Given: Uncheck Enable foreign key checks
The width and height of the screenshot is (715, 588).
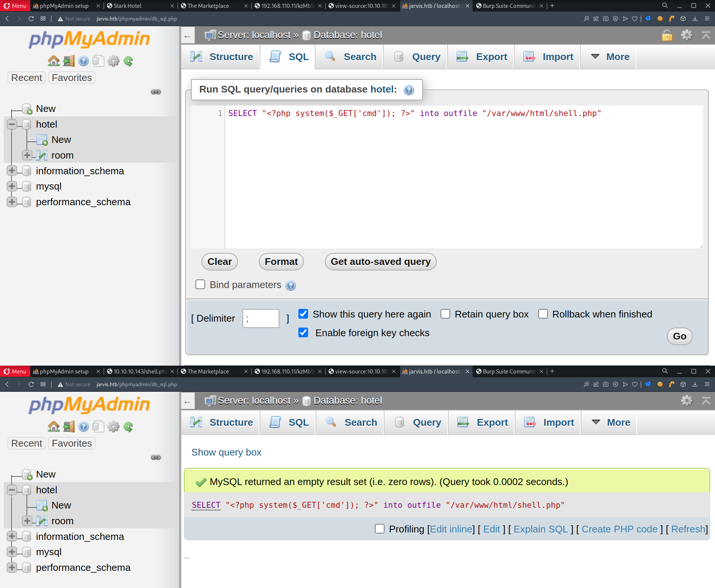Looking at the screenshot, I should pyautogui.click(x=303, y=332).
